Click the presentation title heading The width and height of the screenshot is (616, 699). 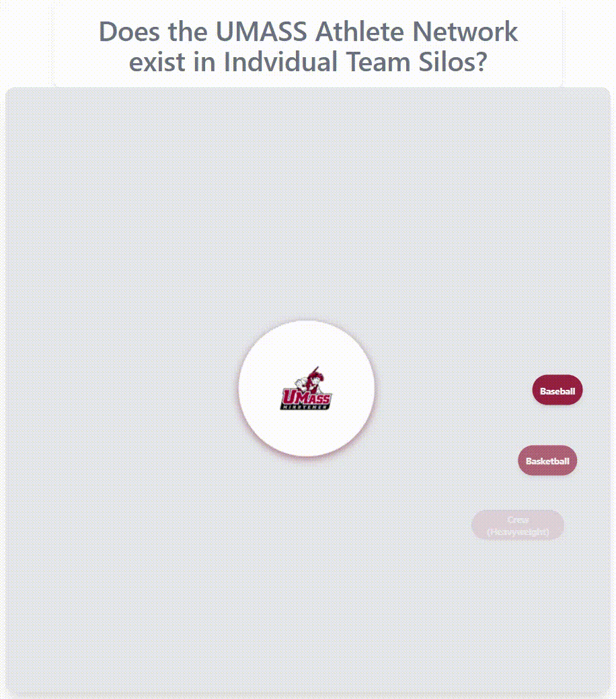tap(308, 46)
